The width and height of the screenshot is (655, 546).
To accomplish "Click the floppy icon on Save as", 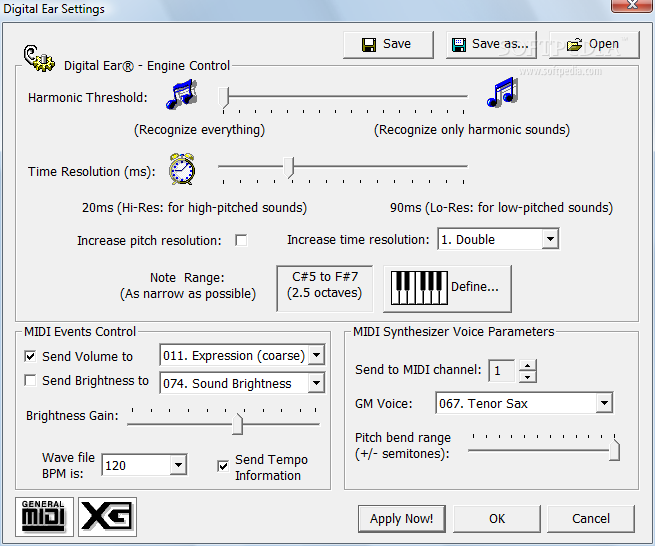I will pos(459,44).
